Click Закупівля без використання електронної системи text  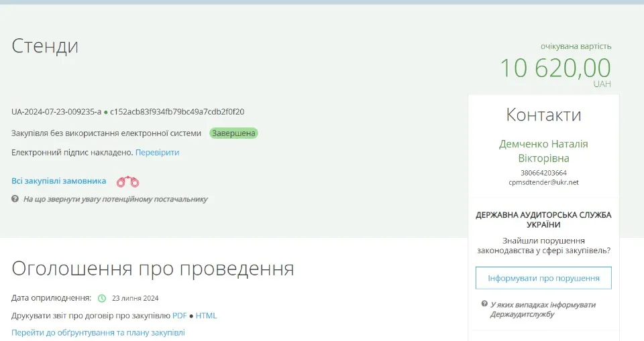coord(107,133)
